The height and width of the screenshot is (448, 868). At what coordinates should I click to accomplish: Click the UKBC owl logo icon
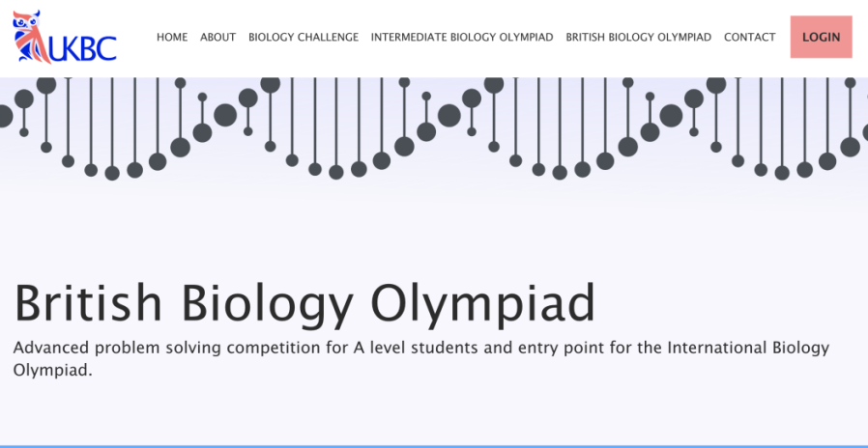click(x=30, y=37)
